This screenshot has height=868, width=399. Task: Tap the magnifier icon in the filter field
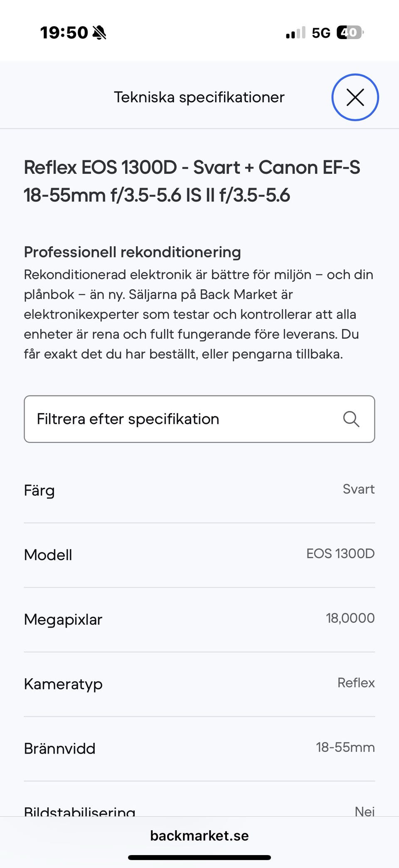tap(351, 419)
